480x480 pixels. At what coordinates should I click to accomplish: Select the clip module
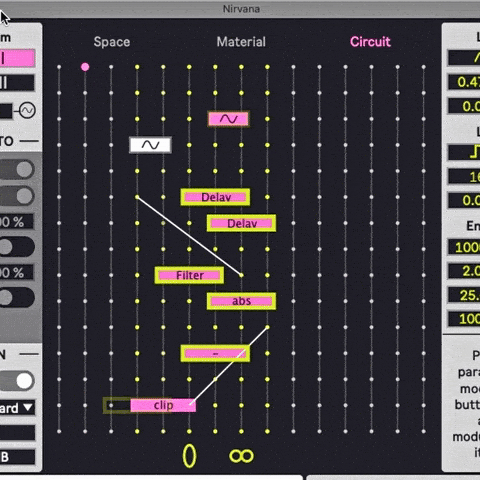coord(163,405)
